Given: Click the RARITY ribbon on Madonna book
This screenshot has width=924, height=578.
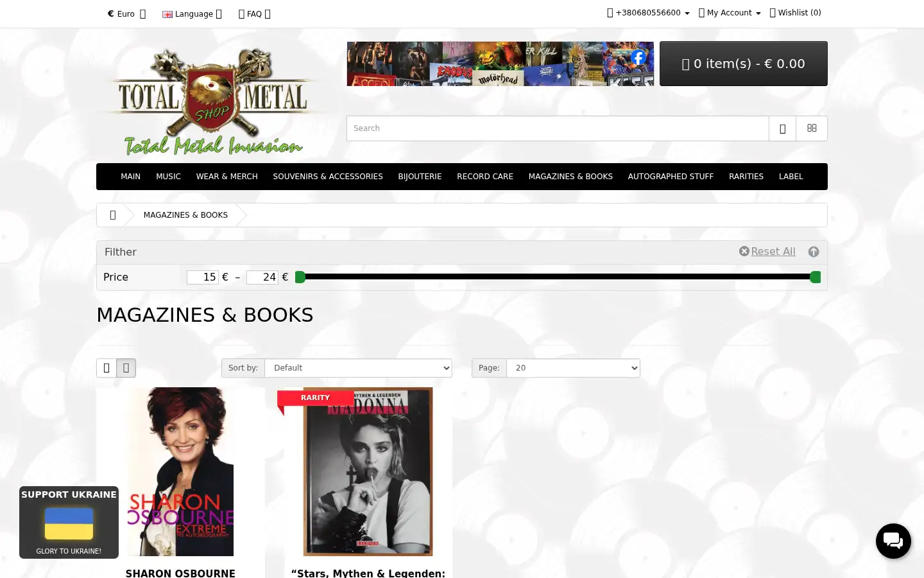Looking at the screenshot, I should (x=315, y=398).
